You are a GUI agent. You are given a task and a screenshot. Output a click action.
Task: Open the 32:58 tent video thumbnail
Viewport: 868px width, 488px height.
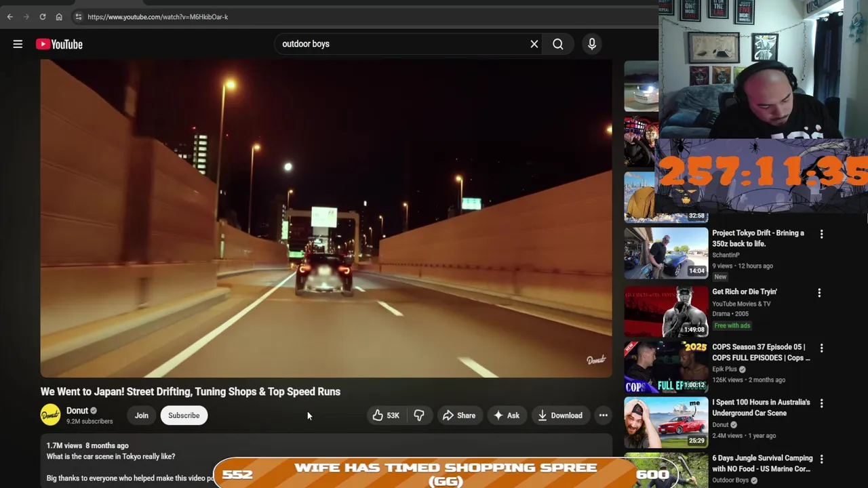[x=666, y=197]
